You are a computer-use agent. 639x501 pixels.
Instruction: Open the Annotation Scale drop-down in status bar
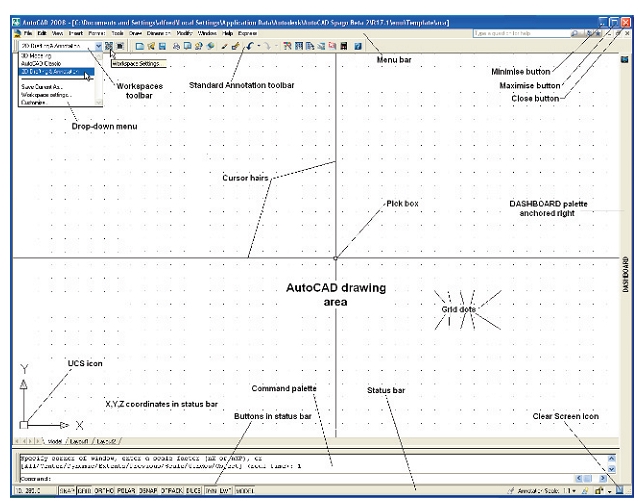pos(573,492)
